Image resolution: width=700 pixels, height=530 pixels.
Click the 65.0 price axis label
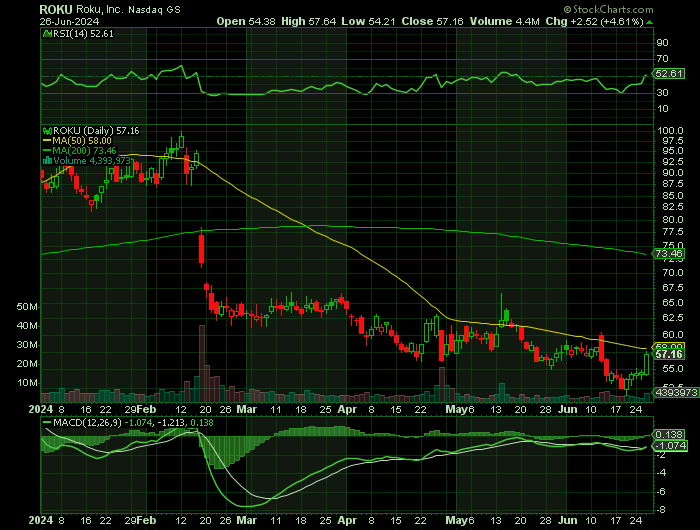point(673,302)
